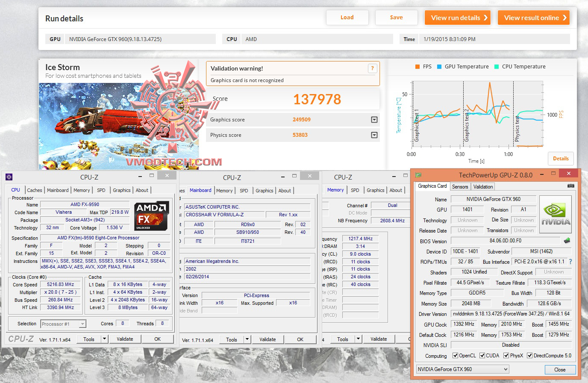Click the Load button in Run details
This screenshot has width=588, height=383.
point(347,18)
